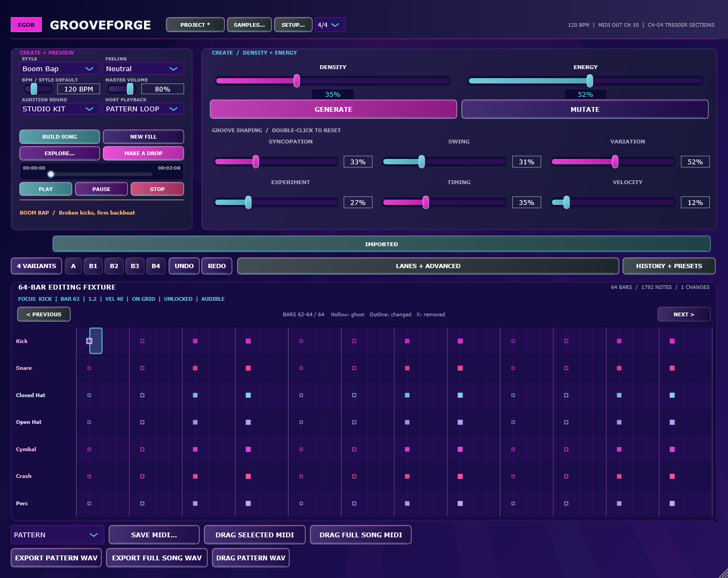
Task: Select variant B2 tab
Action: point(114,266)
